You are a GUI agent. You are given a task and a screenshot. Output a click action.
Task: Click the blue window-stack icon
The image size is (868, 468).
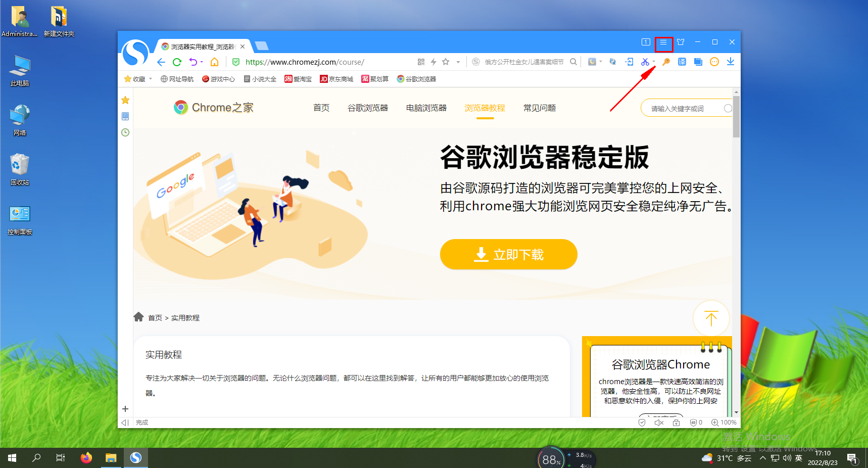698,62
